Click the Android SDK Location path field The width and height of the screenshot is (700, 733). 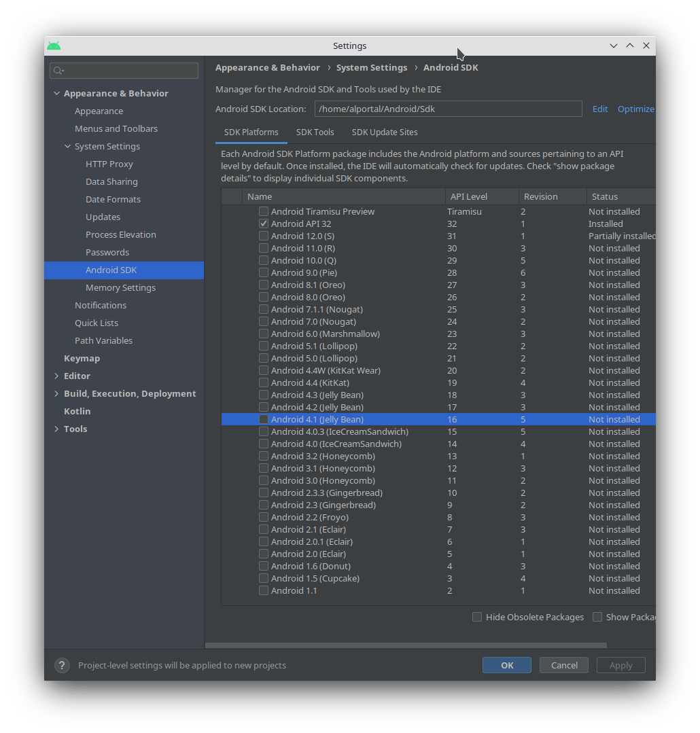449,109
